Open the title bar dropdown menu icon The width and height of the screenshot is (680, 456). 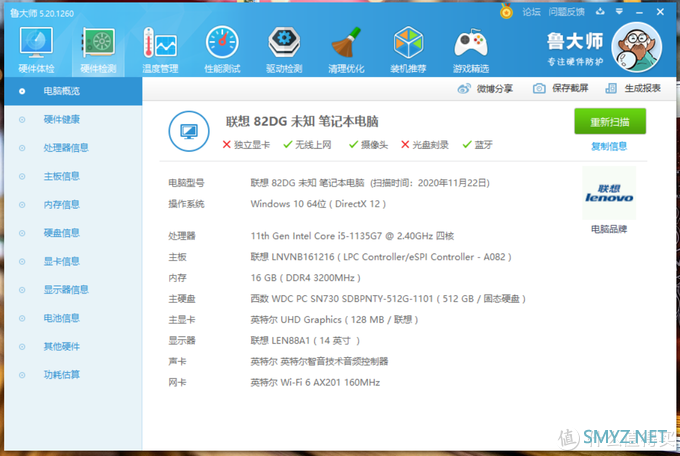619,12
